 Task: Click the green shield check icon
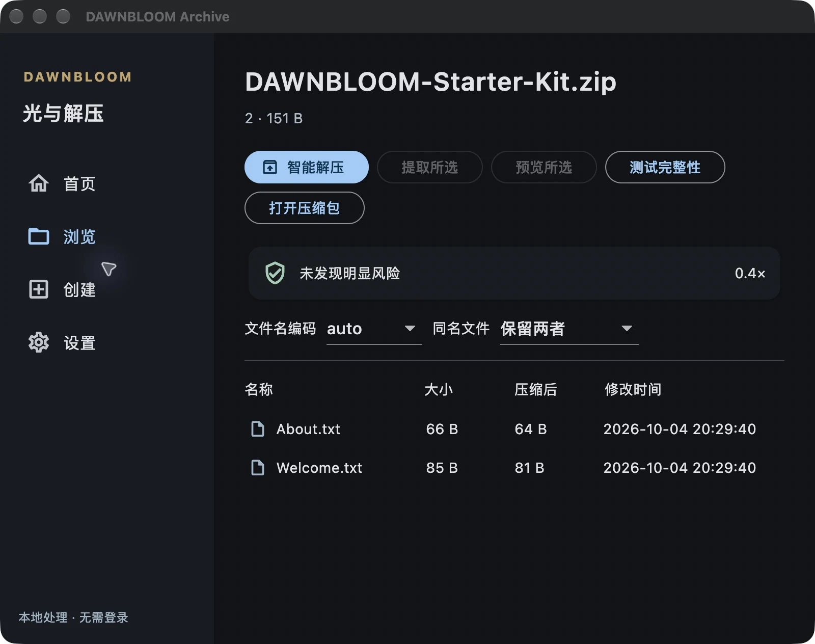coord(275,273)
